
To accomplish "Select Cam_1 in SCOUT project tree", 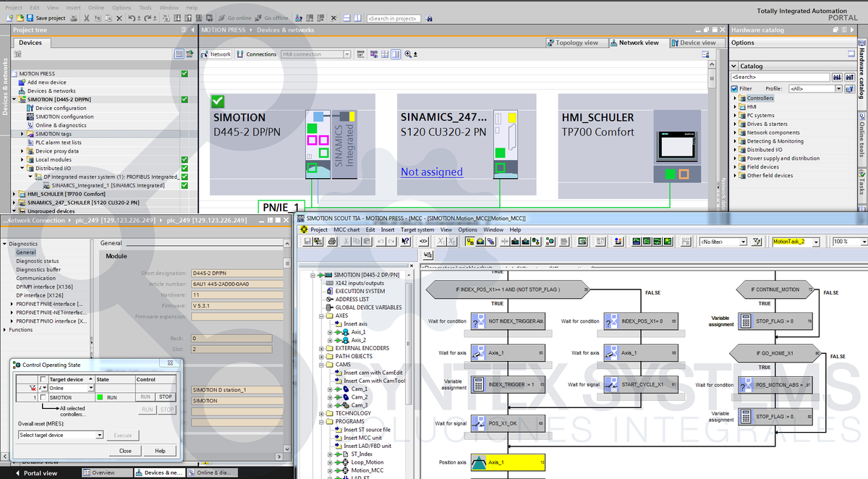I will (x=359, y=389).
